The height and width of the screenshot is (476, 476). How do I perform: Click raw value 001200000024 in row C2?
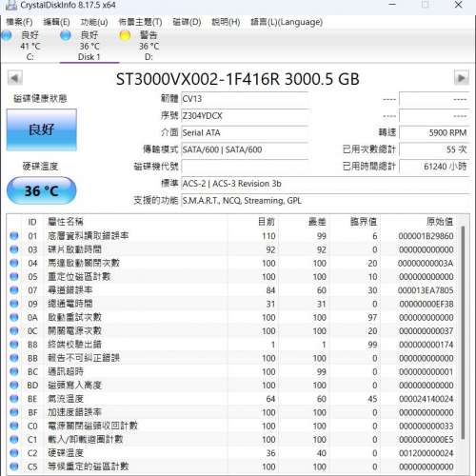point(426,453)
